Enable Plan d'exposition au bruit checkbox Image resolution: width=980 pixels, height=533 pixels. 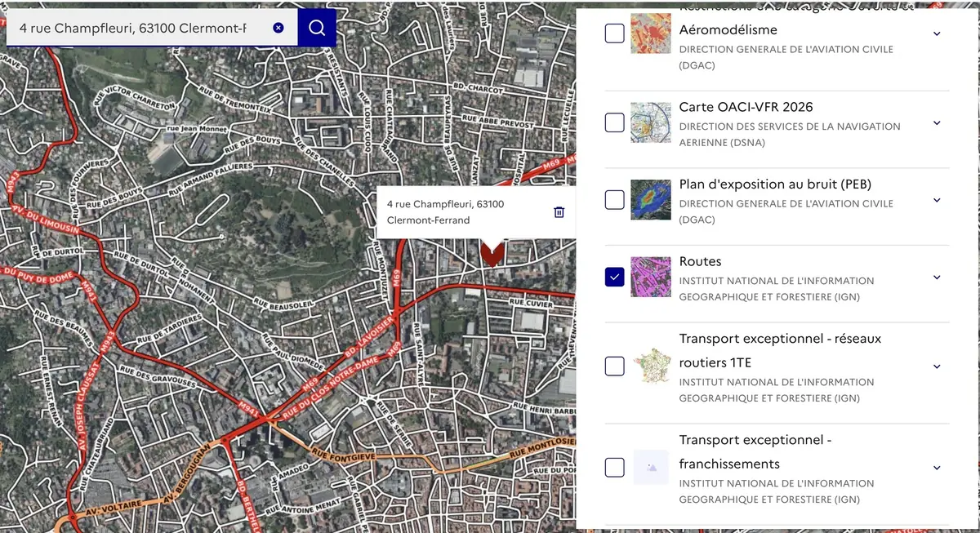[x=615, y=200]
